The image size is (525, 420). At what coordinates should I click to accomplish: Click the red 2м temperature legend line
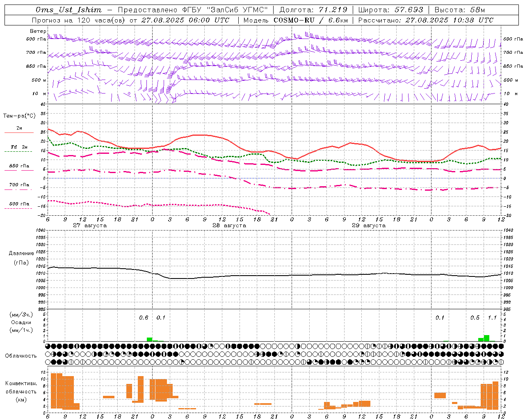19,133
